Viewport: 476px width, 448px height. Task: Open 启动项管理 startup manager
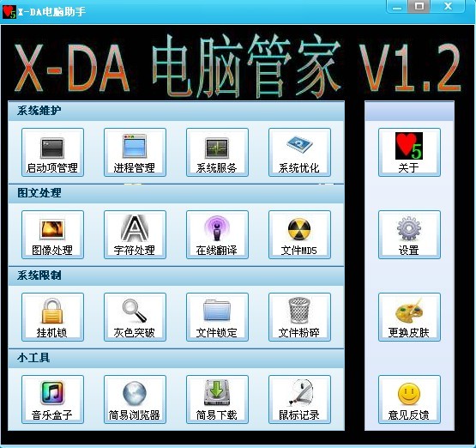(52, 152)
